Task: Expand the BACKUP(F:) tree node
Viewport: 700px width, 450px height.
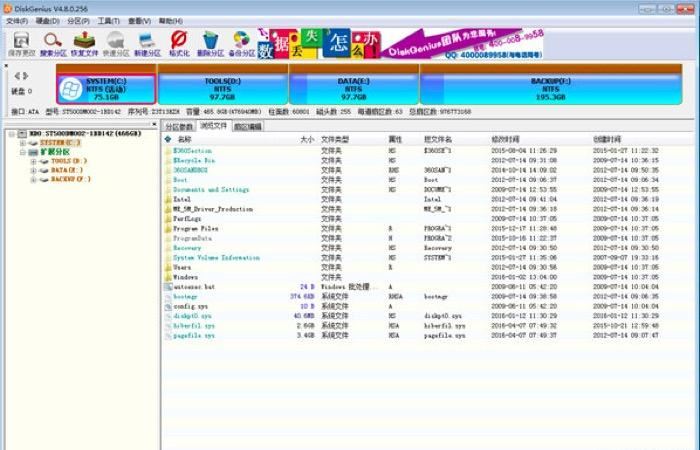Action: [33, 179]
